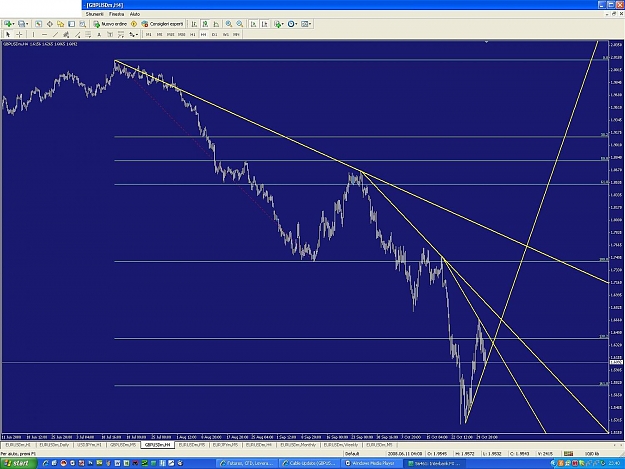Viewport: 625px width, 469px height.
Task: Switch to Cable update taskbar button
Action: [x=309, y=463]
